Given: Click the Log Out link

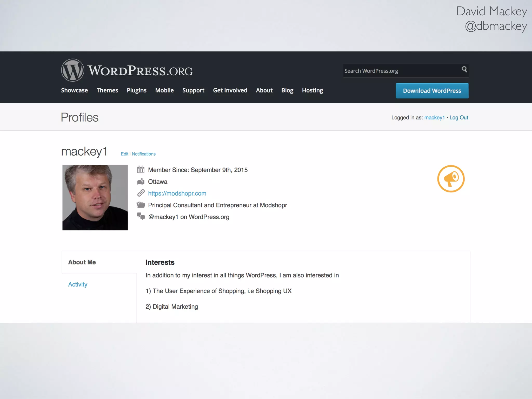Looking at the screenshot, I should coord(459,117).
